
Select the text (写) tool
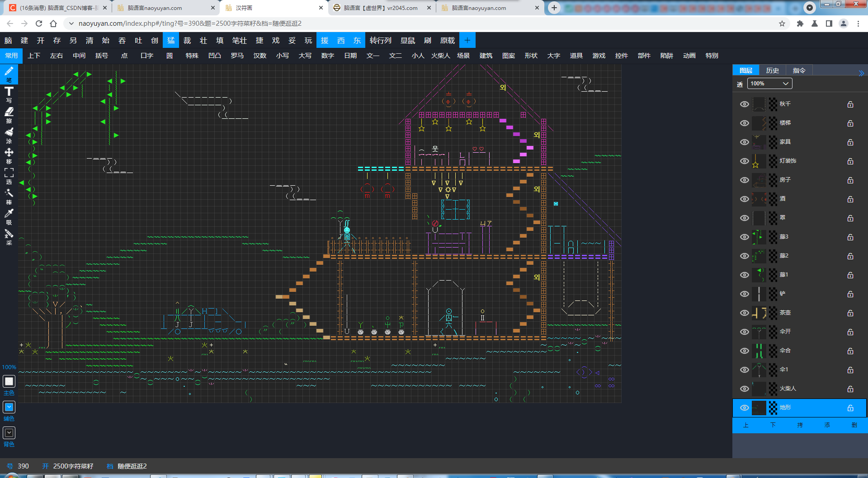pos(9,94)
